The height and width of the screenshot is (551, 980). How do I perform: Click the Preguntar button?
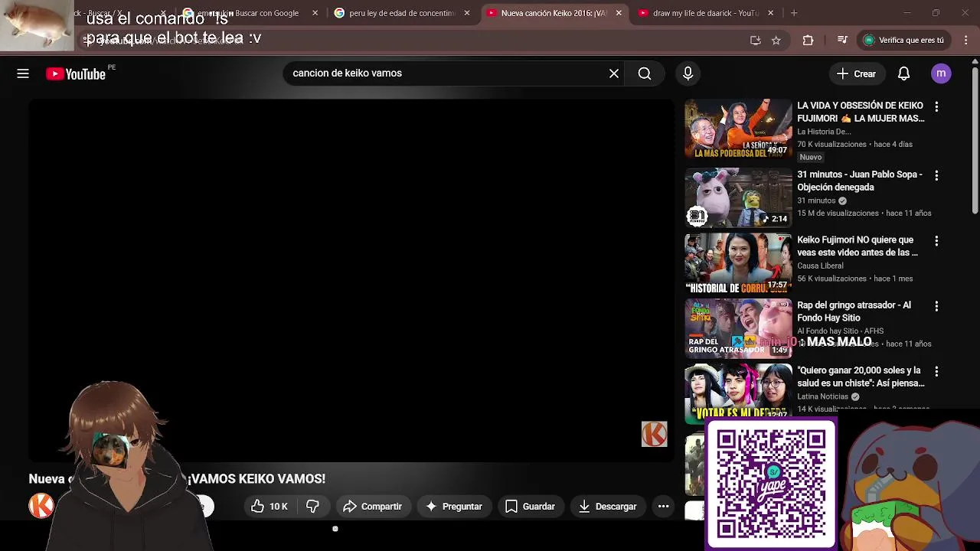(454, 507)
